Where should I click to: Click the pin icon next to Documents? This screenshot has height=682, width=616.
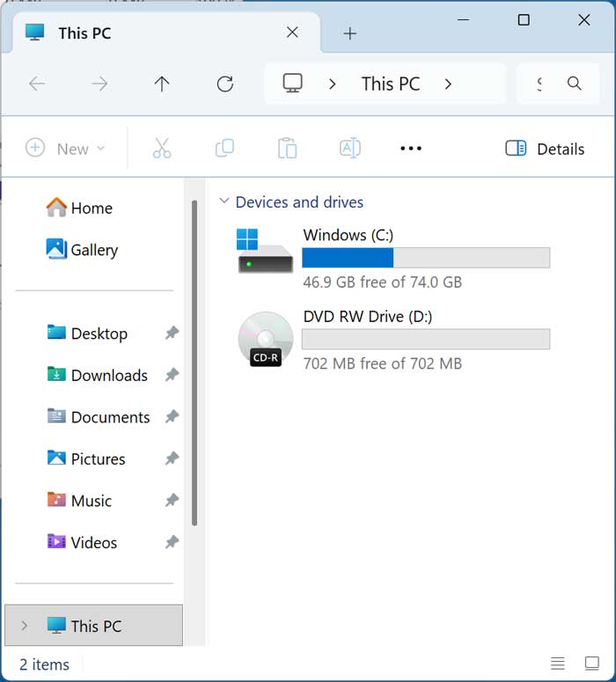click(172, 417)
